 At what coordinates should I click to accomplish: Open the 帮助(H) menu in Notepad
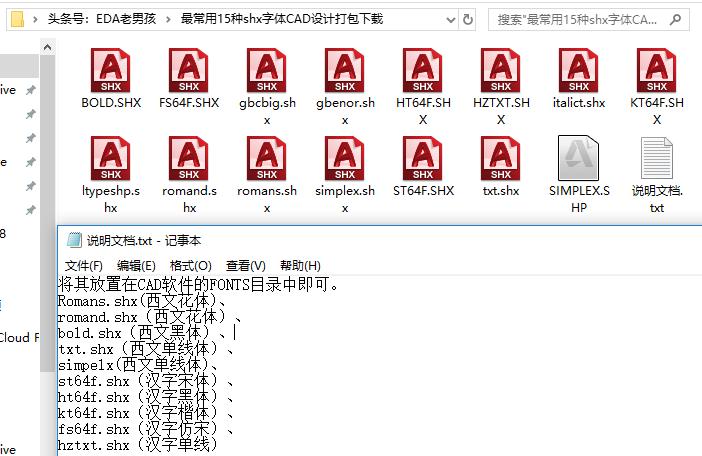coord(300,266)
